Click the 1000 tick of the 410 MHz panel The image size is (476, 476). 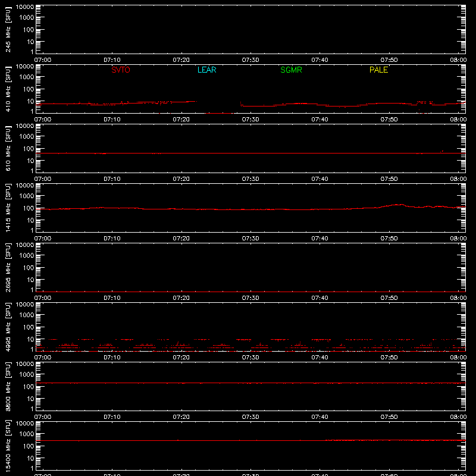pos(27,77)
